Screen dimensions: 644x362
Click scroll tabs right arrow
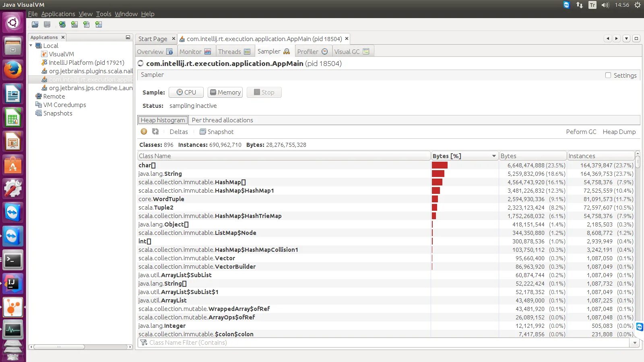point(616,39)
